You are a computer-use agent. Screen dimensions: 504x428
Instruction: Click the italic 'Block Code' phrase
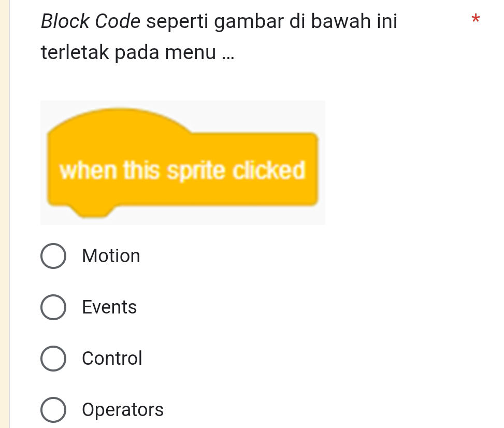90,21
